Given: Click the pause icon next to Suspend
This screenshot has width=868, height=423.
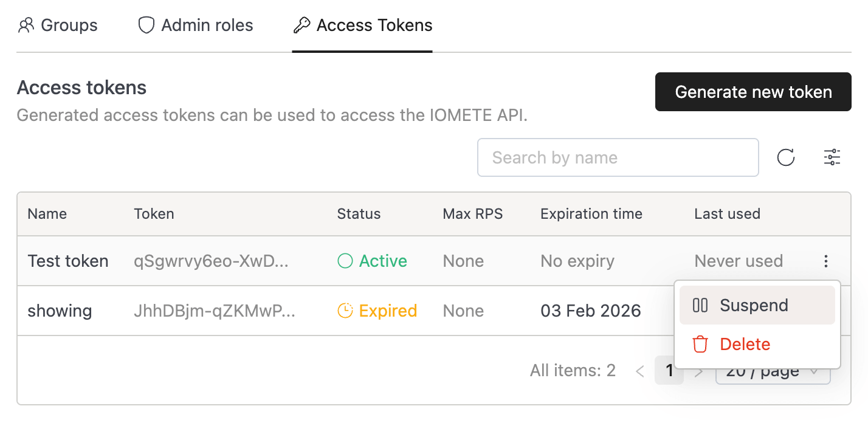Looking at the screenshot, I should coord(700,306).
